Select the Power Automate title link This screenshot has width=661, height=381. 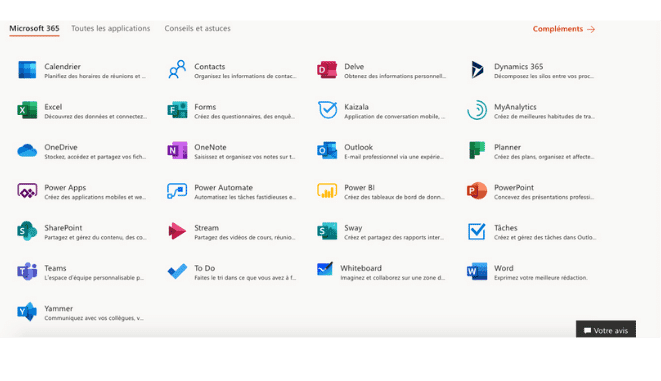(x=223, y=188)
